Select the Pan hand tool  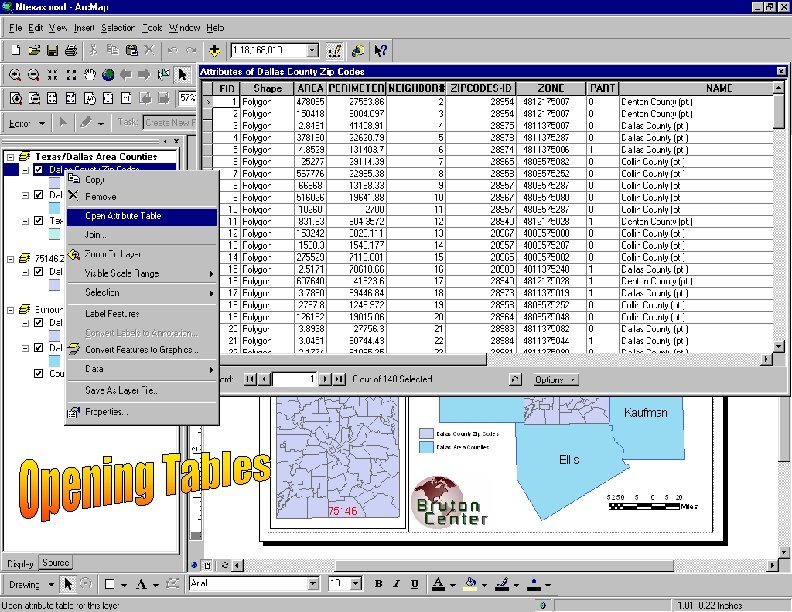click(x=89, y=75)
